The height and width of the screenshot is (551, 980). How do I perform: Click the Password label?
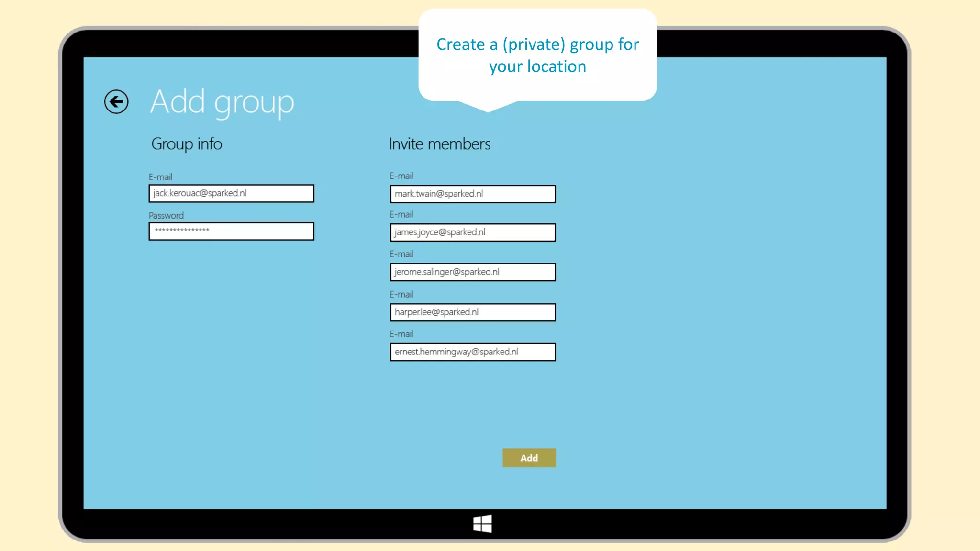[166, 215]
